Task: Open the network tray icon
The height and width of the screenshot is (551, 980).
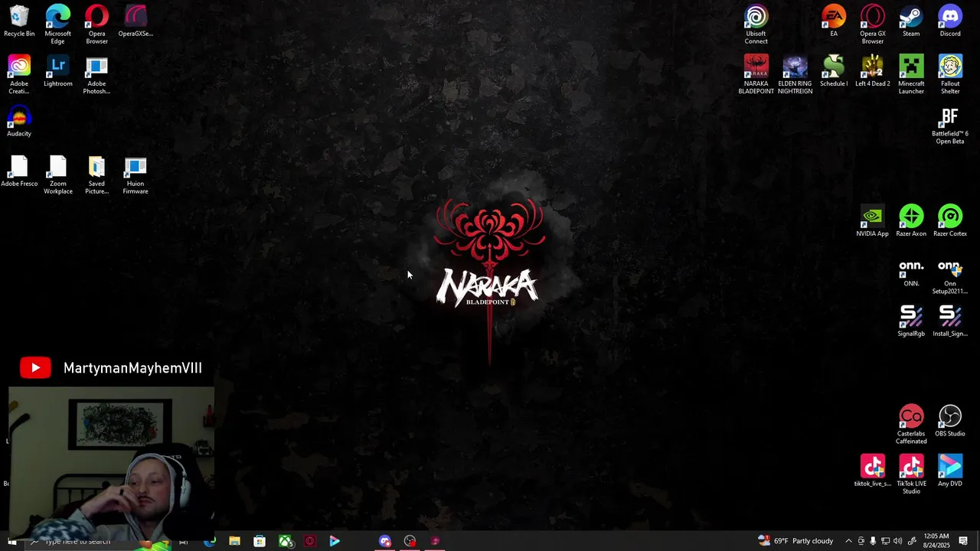Action: [x=885, y=541]
